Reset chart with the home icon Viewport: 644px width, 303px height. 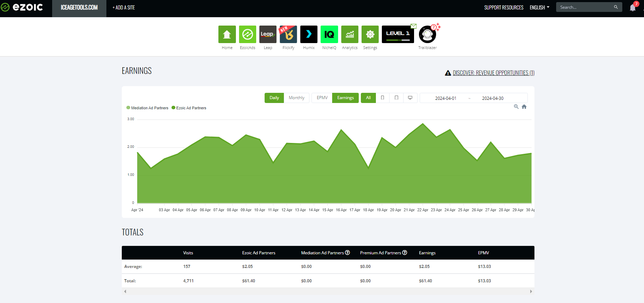pyautogui.click(x=524, y=107)
